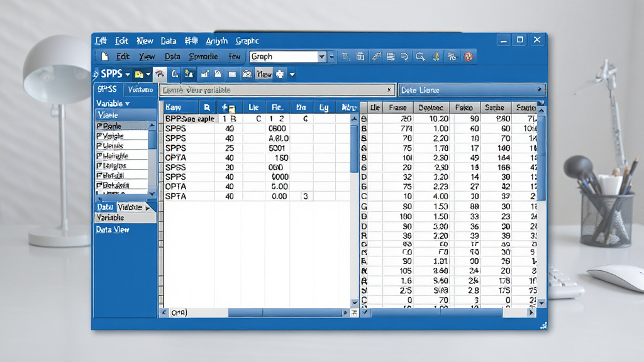
Task: Select the Verighe item in the variable list
Action: click(x=121, y=136)
